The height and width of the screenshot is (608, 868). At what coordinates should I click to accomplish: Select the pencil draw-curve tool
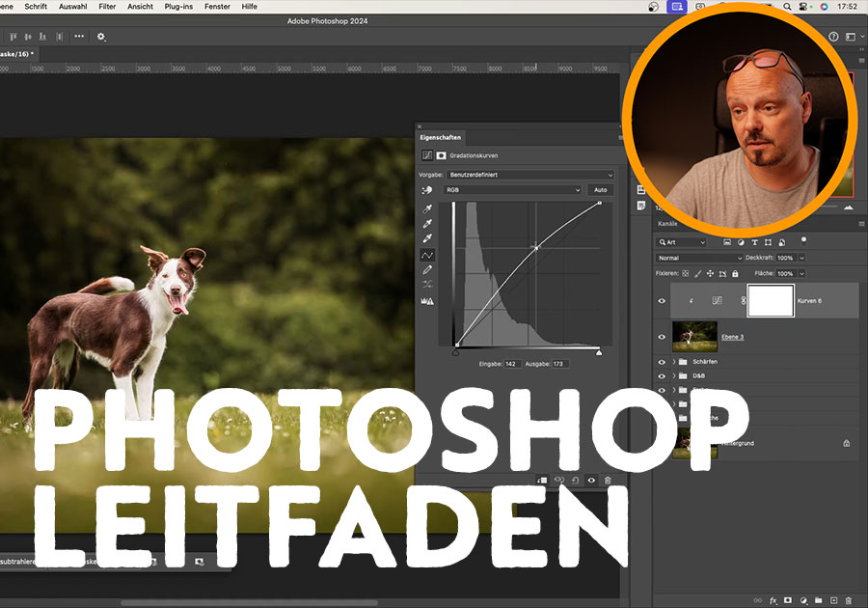[x=426, y=270]
